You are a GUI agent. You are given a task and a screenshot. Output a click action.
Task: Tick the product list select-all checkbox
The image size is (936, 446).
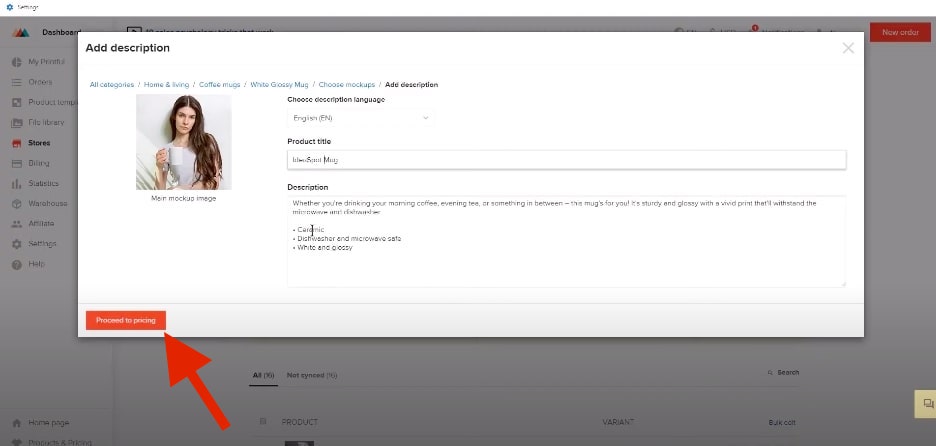coord(263,422)
